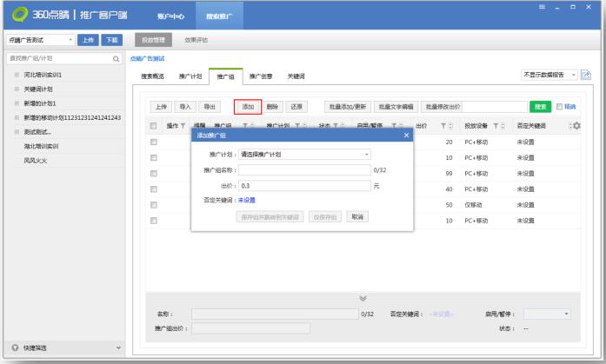
Task: Click the search magnifier in sidebar search box
Action: point(117,59)
